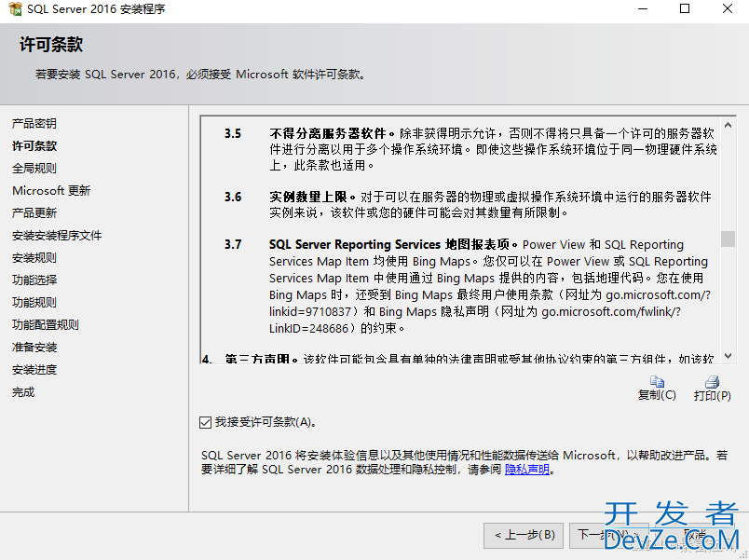Click the 我接受许可条款(A) label text
The image size is (749, 560).
pos(266,422)
